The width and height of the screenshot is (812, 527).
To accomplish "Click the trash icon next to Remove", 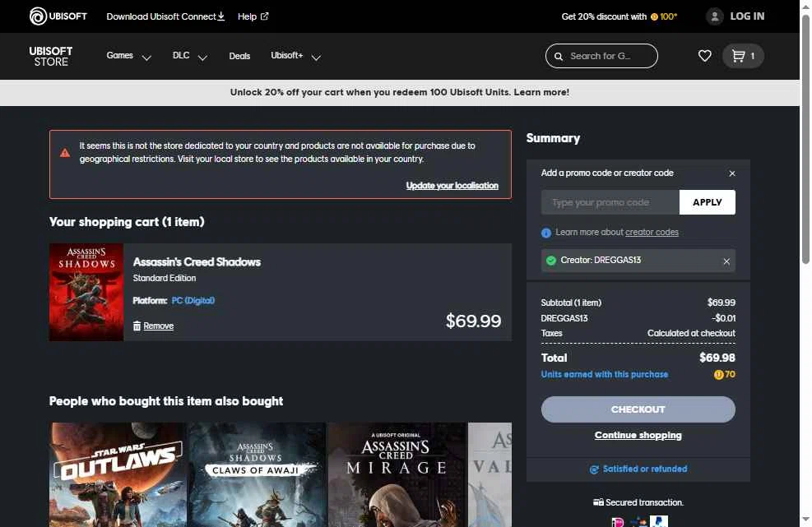I will point(137,326).
